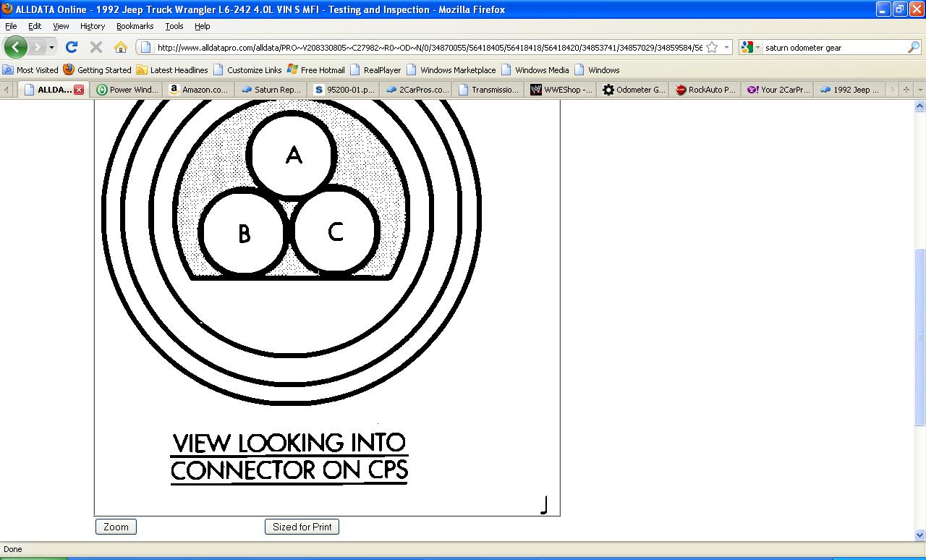This screenshot has width=926, height=560.
Task: Open the RealPlayer bookmark
Action: click(x=375, y=70)
